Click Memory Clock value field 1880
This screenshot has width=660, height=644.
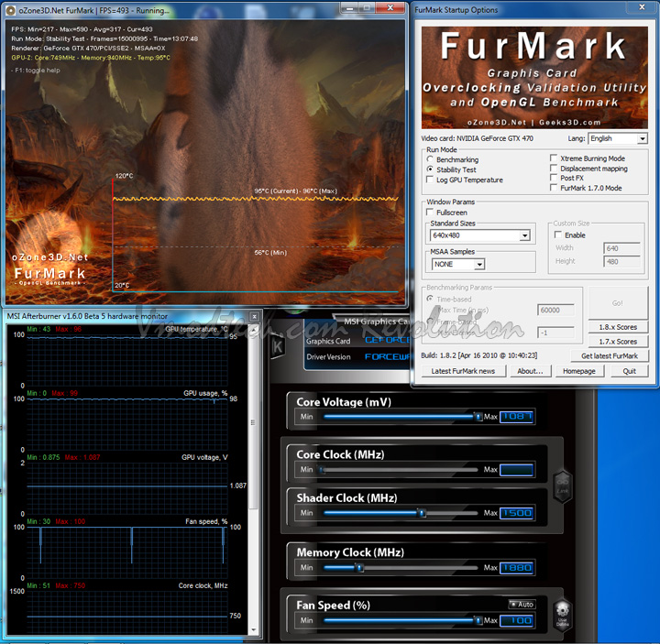(x=517, y=567)
